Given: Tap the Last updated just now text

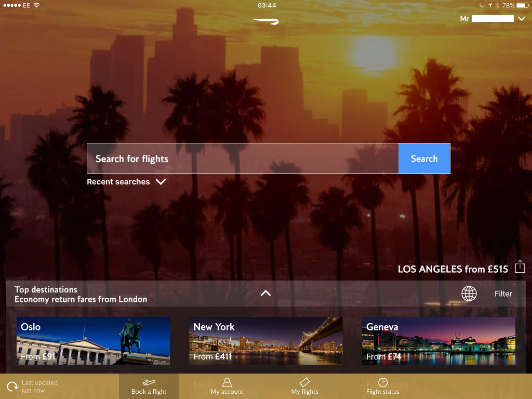Looking at the screenshot, I should click(39, 387).
